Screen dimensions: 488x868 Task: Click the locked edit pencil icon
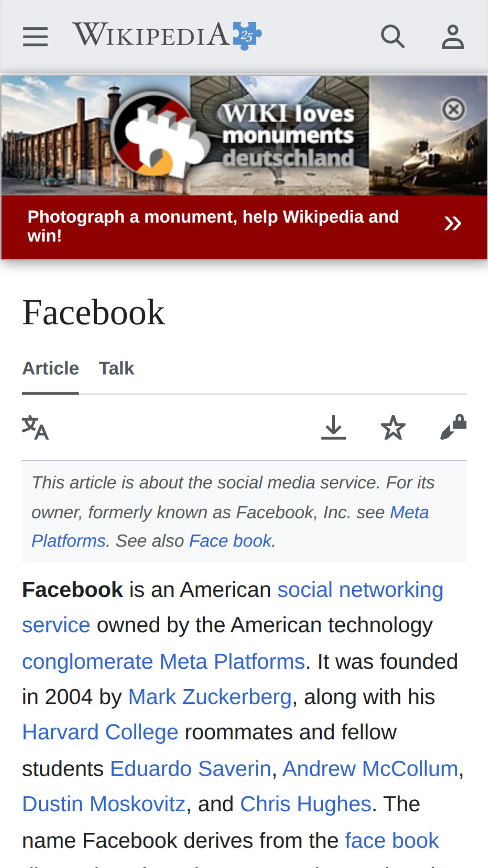click(x=453, y=427)
